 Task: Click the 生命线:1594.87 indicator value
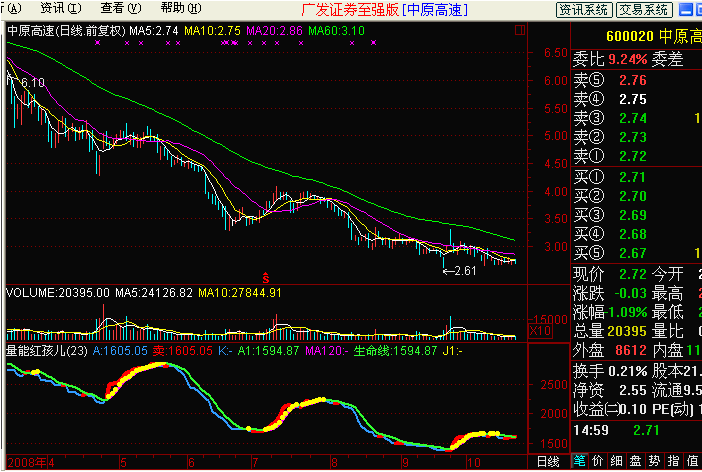(395, 351)
